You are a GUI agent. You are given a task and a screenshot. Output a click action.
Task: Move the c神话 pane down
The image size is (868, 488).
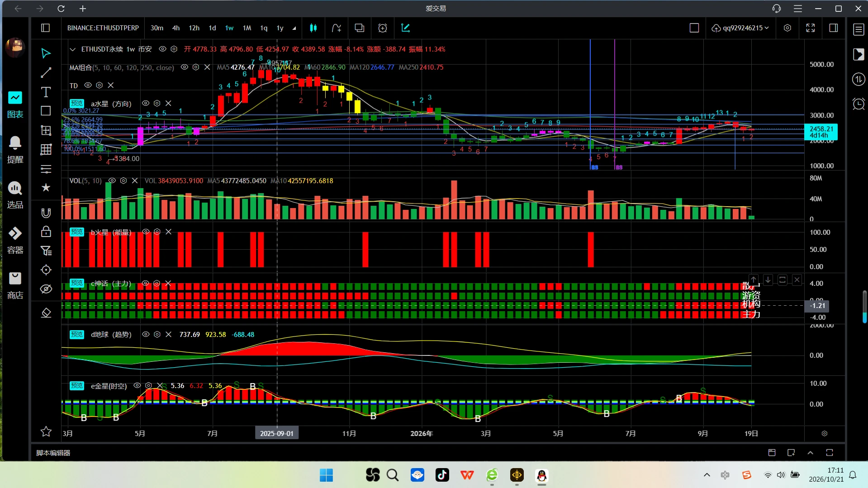coord(768,280)
